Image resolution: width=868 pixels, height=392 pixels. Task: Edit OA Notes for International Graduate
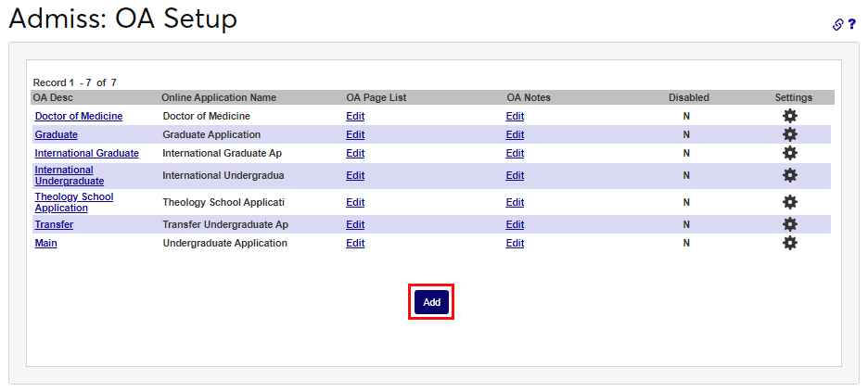click(x=515, y=153)
